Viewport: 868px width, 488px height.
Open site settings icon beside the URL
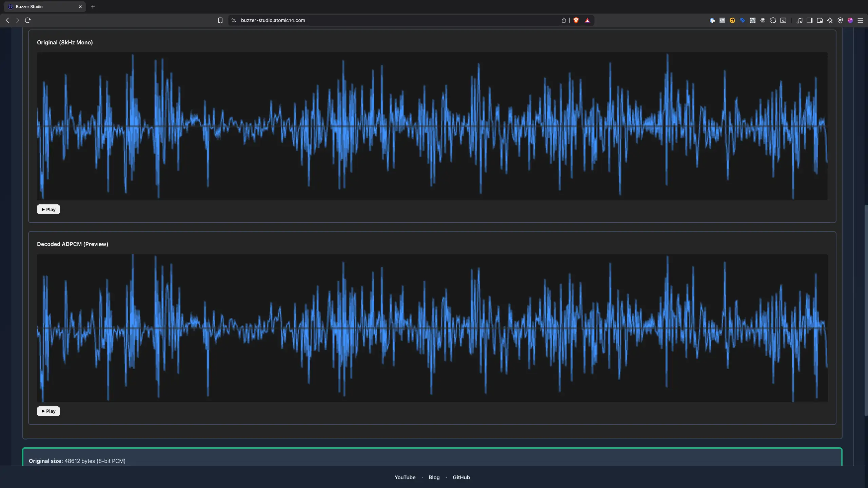pyautogui.click(x=233, y=20)
